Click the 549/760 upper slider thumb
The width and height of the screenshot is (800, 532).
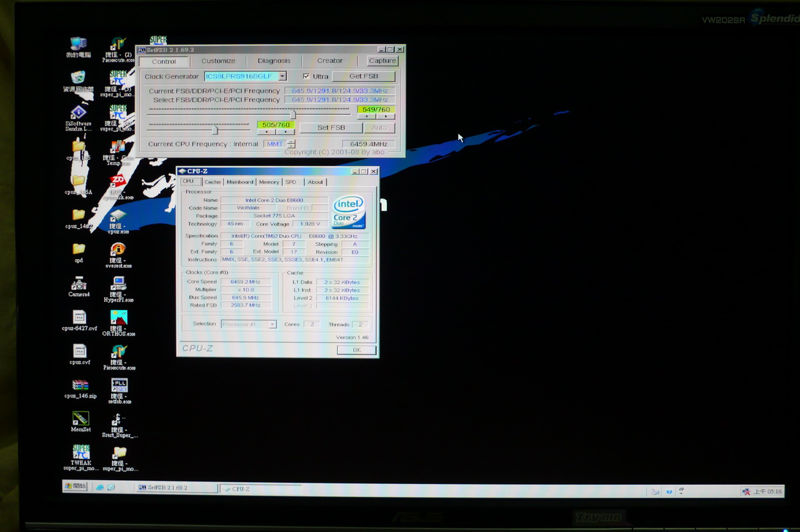(292, 114)
